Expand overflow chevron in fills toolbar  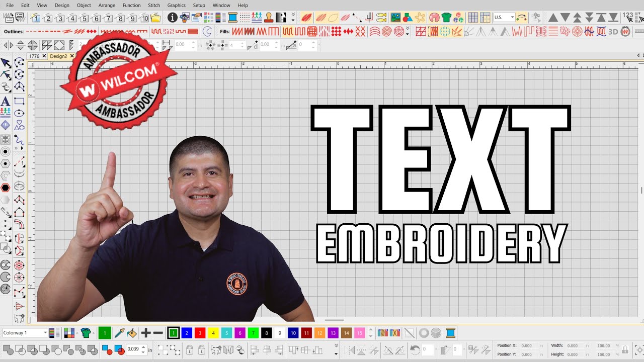coord(407,32)
